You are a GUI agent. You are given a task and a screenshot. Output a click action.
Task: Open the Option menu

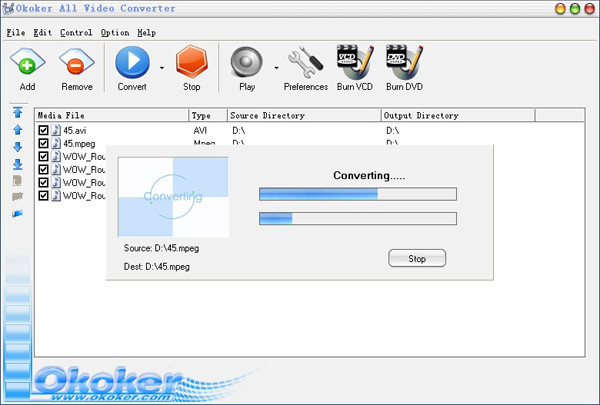[115, 33]
